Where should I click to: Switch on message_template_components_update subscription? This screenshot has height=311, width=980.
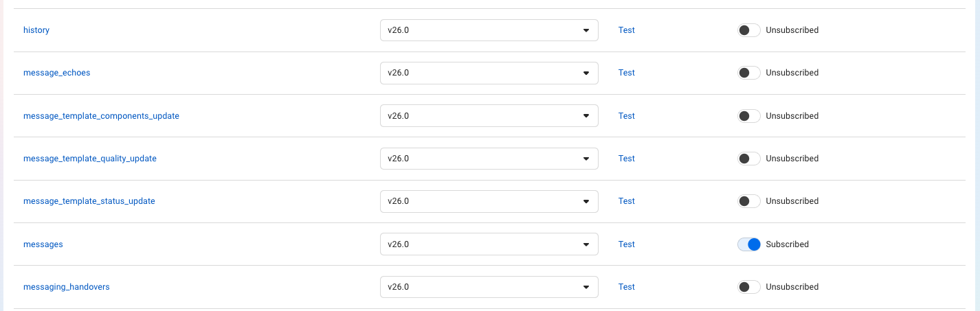pyautogui.click(x=748, y=116)
